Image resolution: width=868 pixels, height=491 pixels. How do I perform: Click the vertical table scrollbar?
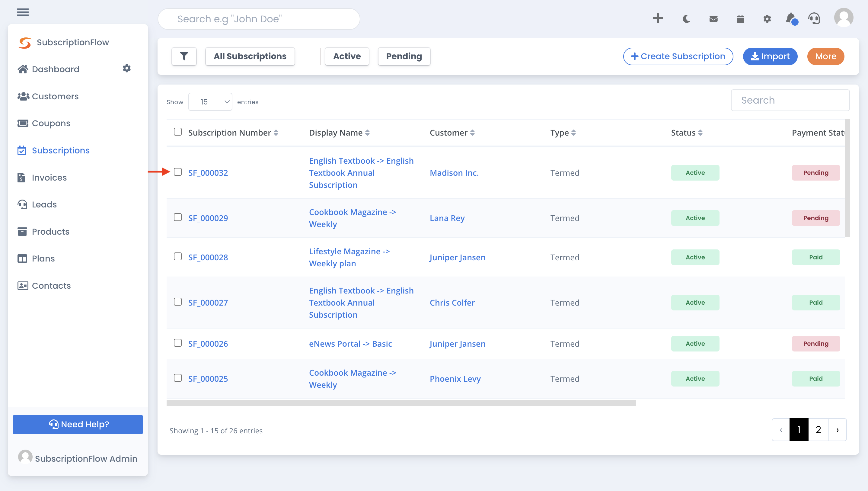[x=847, y=178]
